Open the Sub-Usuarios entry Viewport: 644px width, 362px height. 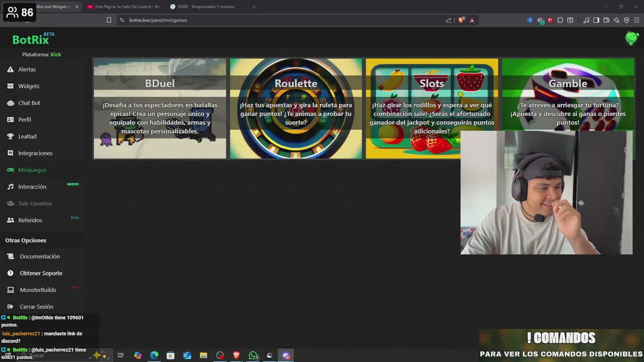[x=35, y=203]
